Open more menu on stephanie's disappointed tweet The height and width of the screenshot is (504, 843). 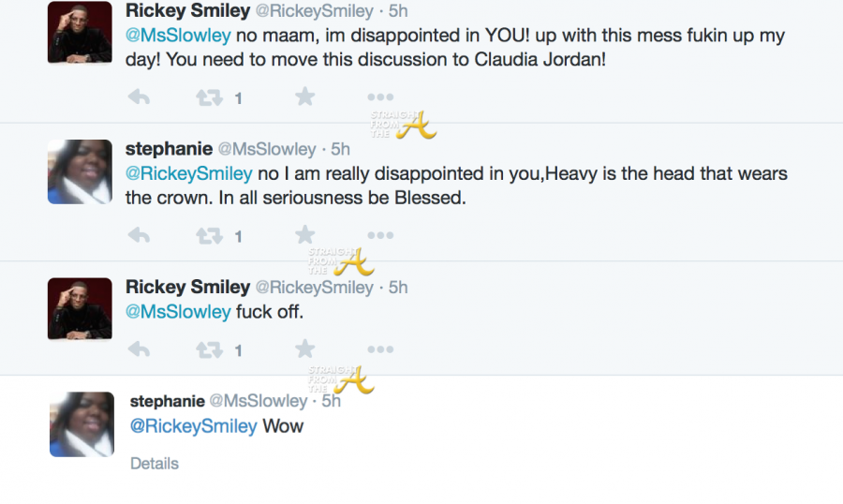point(379,236)
